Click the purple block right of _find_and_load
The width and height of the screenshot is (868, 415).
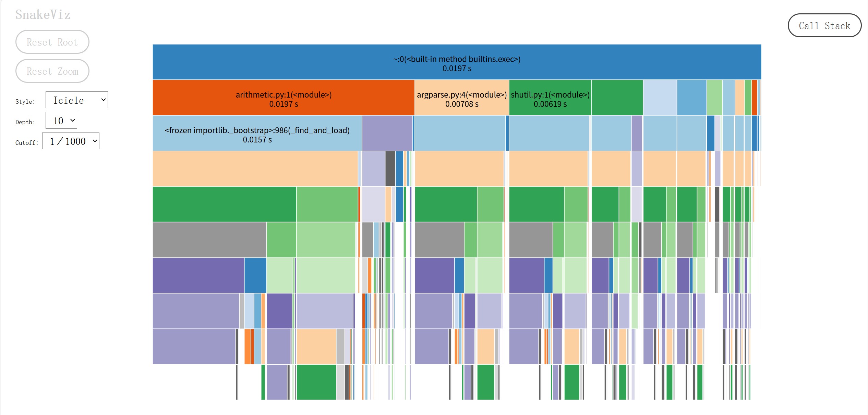[x=387, y=134]
